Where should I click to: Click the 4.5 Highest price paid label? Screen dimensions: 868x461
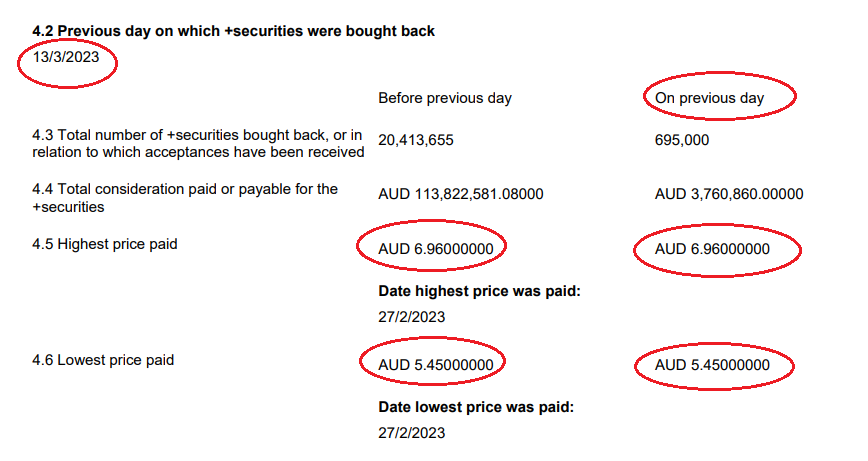(105, 244)
